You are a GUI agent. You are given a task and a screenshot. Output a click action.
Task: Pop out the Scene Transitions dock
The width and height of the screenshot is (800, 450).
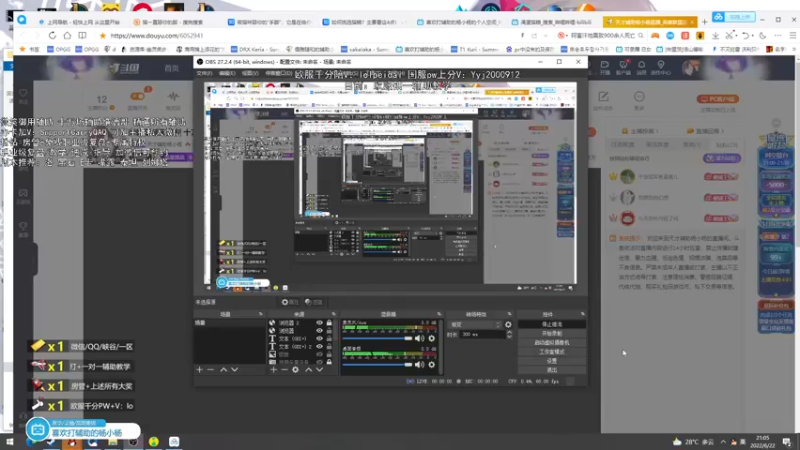(509, 314)
